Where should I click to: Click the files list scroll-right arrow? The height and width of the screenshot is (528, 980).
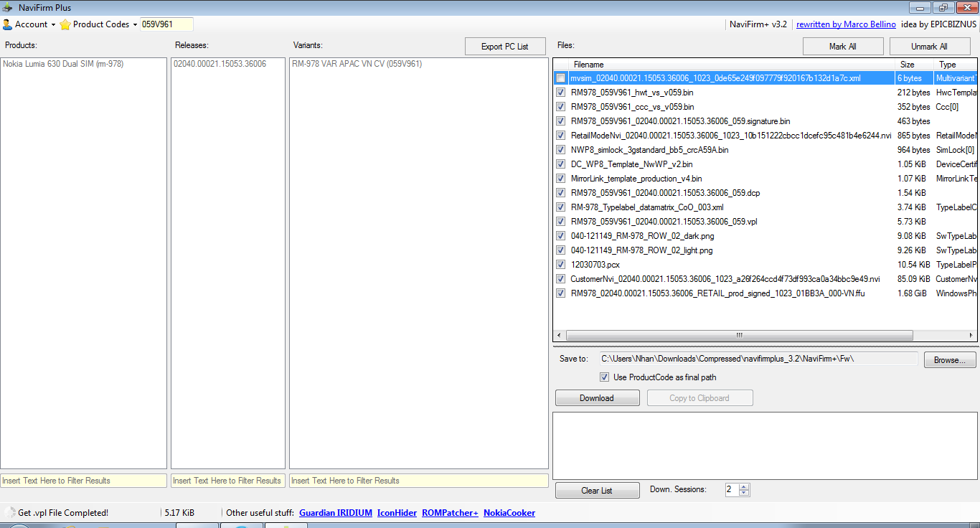971,335
